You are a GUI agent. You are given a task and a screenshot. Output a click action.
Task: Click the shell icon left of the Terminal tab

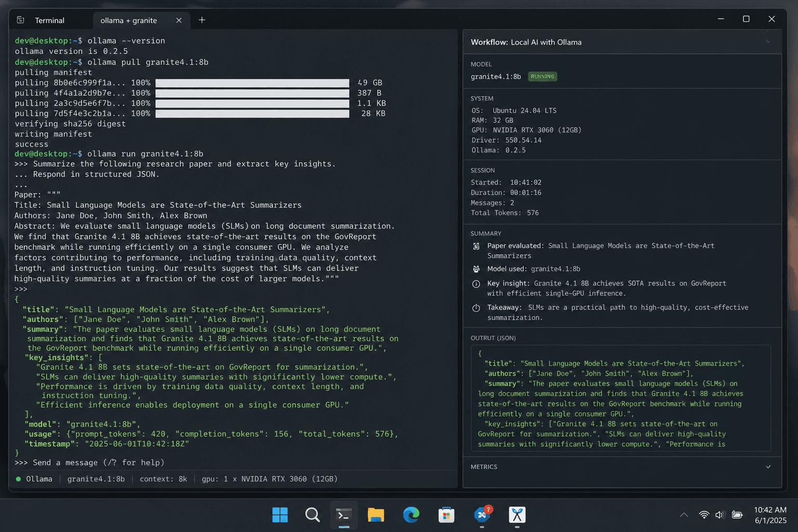[21, 19]
